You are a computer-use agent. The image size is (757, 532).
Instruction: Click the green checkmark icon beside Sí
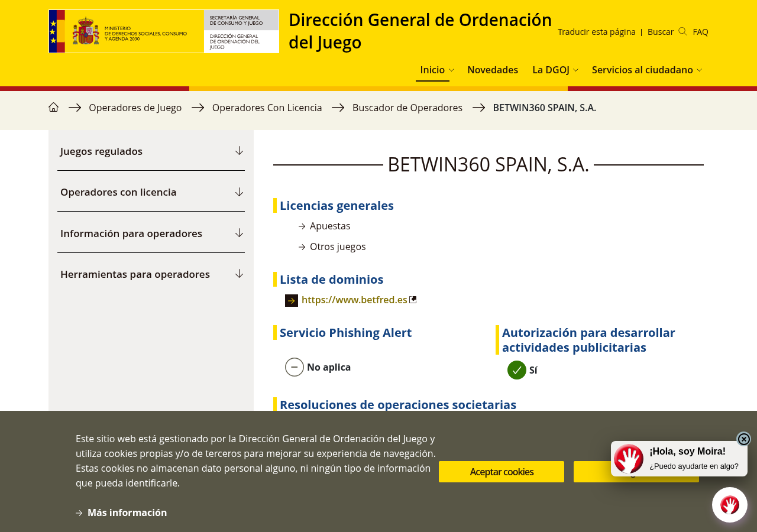[x=517, y=370]
